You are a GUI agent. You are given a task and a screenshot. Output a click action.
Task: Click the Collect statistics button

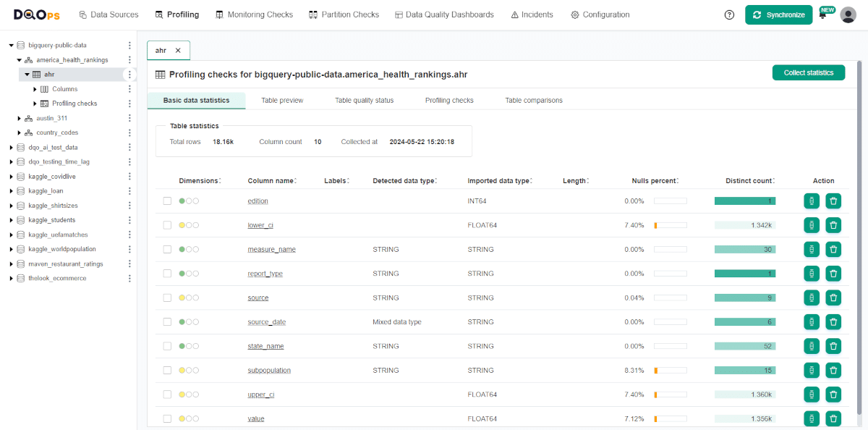coord(808,72)
